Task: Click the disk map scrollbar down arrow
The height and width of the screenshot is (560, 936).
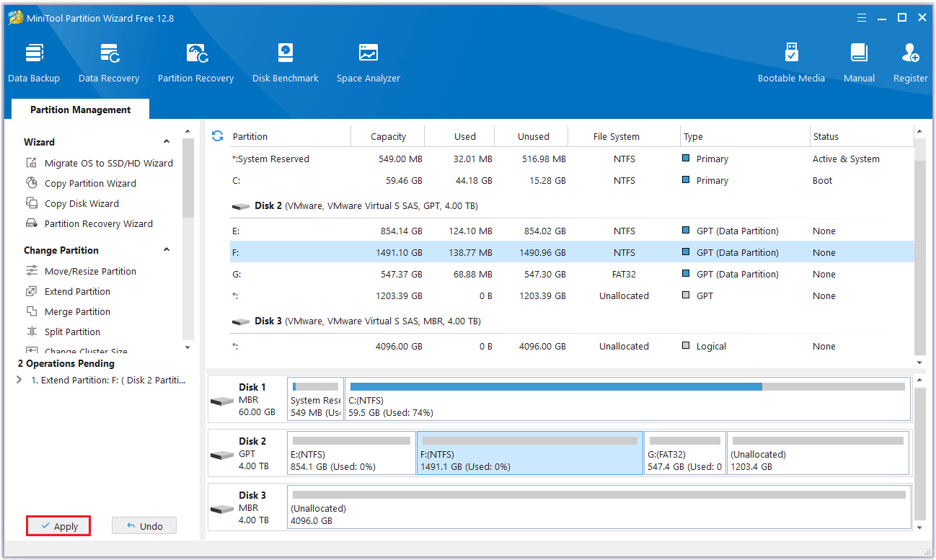Action: 919,528
